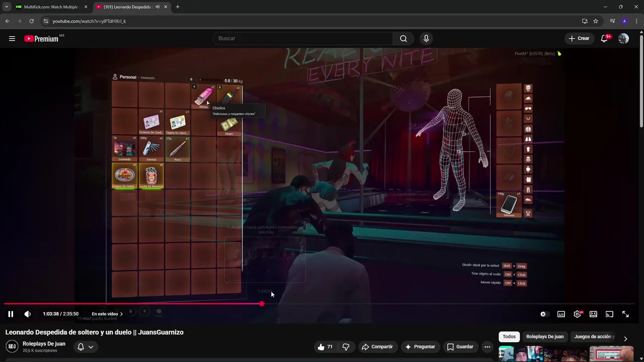644x362 pixels.
Task: Click the Crear button
Action: pyautogui.click(x=579, y=39)
